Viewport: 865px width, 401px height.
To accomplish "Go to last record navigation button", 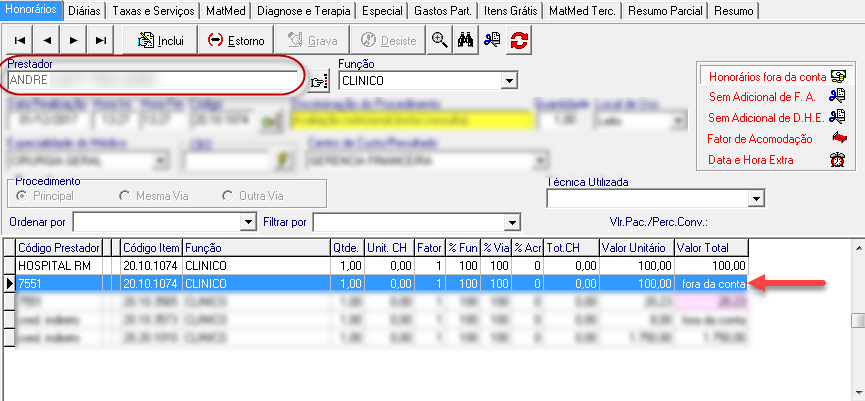I will 101,40.
